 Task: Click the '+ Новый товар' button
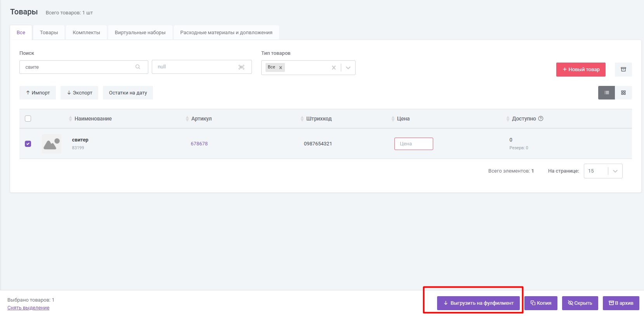point(581,70)
